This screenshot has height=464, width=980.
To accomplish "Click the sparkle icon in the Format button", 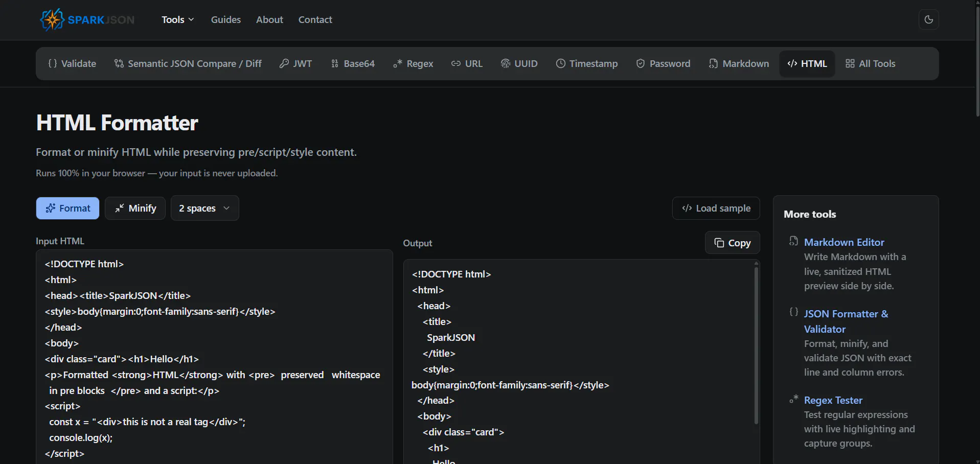I will coord(50,208).
